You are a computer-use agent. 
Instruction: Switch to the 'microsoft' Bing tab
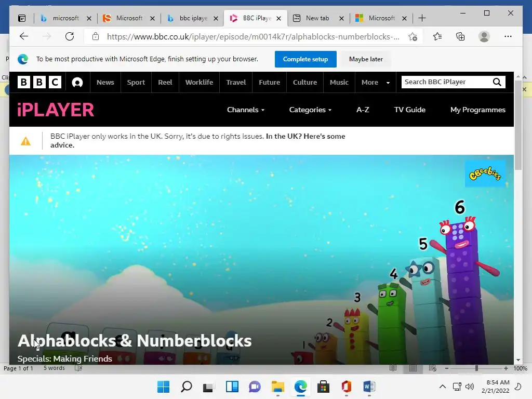click(x=65, y=18)
